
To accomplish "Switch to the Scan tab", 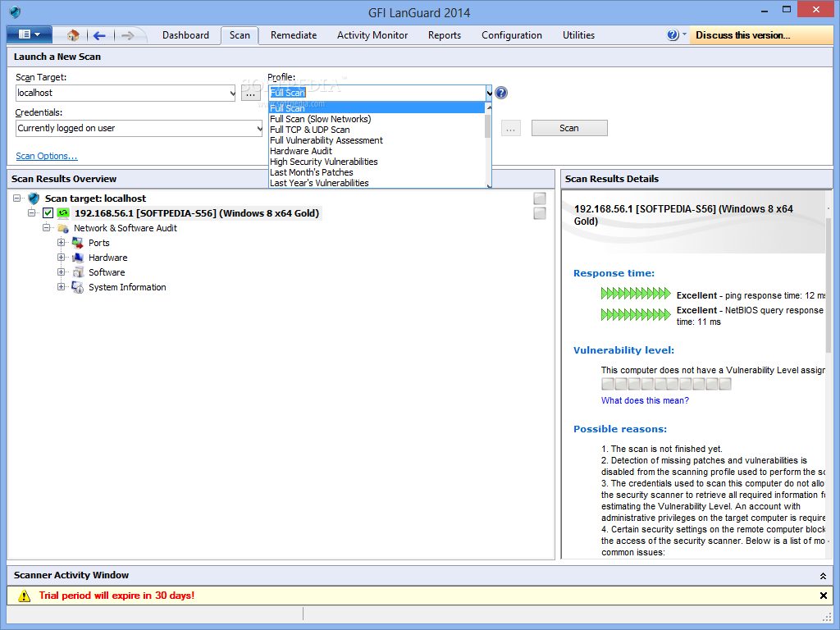I will tap(240, 35).
